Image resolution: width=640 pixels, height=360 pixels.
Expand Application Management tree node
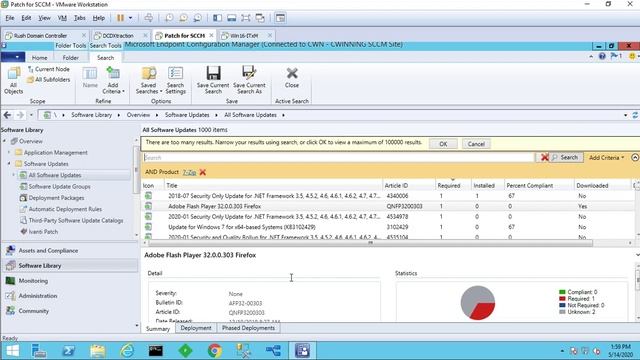coord(9,153)
